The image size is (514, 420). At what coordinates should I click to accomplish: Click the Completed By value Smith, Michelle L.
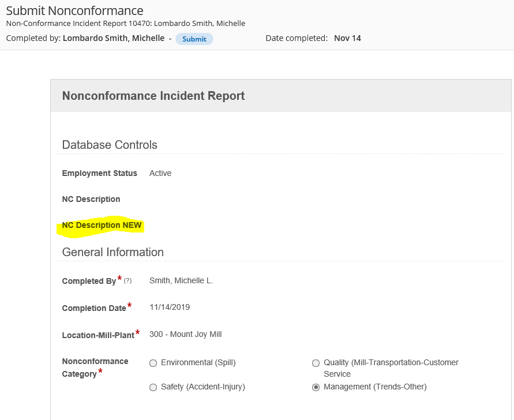(181, 281)
